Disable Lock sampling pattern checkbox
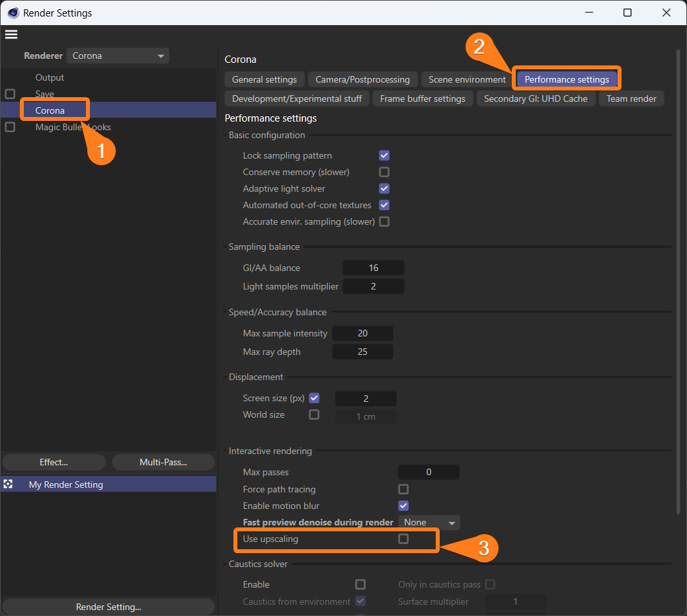 [x=384, y=155]
